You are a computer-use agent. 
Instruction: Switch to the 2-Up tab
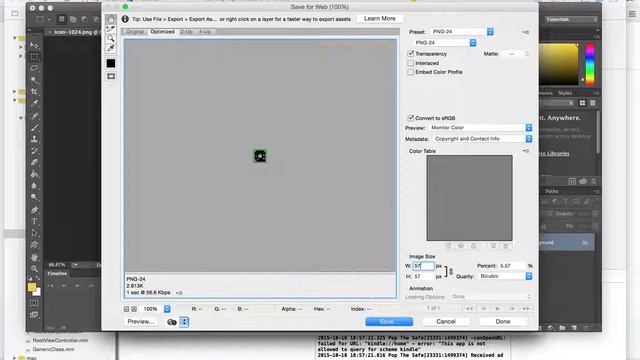[187, 31]
